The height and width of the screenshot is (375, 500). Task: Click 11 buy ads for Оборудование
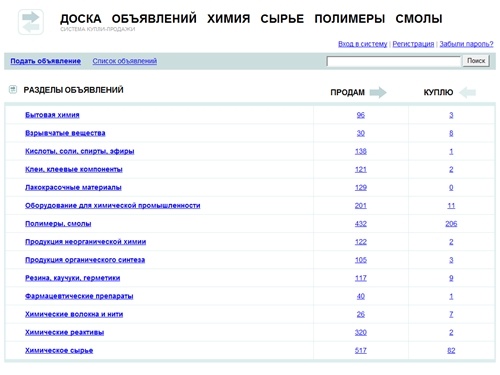pyautogui.click(x=451, y=205)
